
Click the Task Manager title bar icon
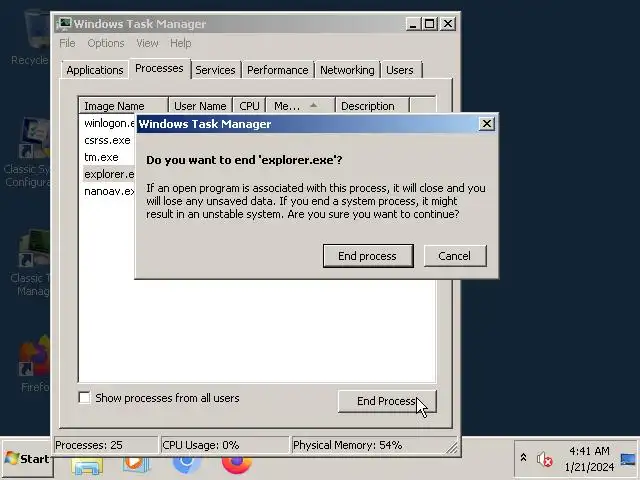click(x=64, y=24)
